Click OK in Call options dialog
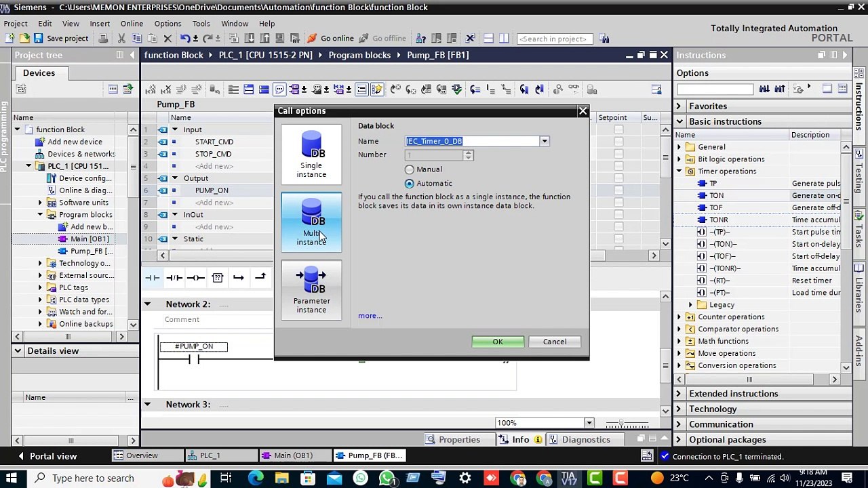This screenshot has height=488, width=868. [x=498, y=342]
